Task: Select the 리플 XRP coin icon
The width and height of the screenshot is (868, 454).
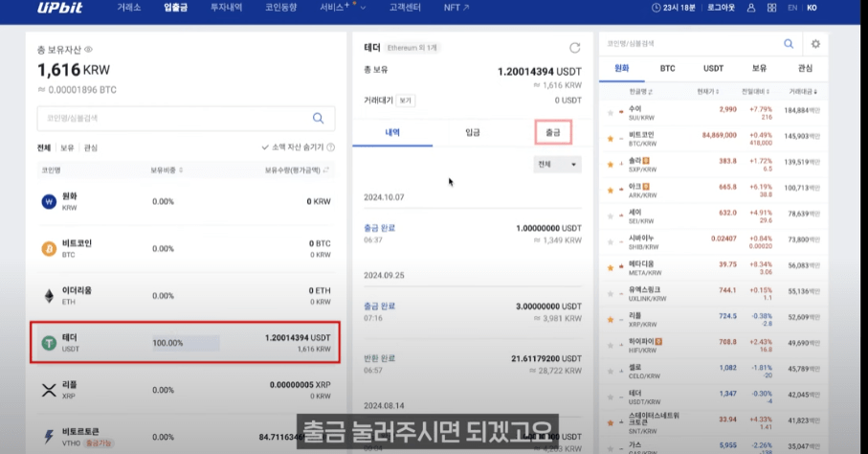Action: click(x=49, y=390)
